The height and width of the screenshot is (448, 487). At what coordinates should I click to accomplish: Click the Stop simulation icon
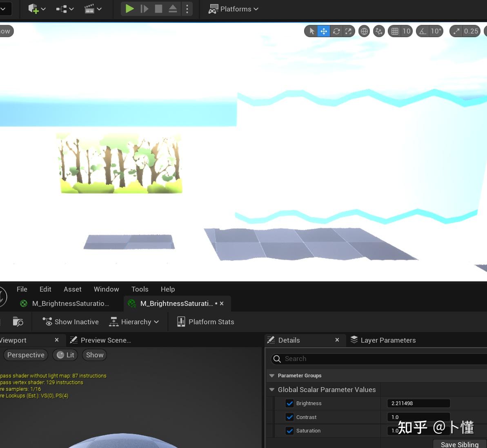[x=158, y=9]
